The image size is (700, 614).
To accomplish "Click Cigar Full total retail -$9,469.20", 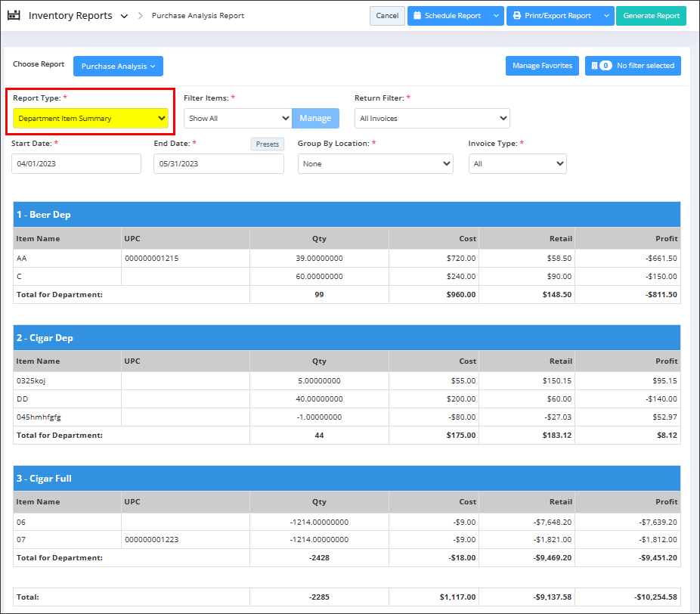I will [x=553, y=558].
